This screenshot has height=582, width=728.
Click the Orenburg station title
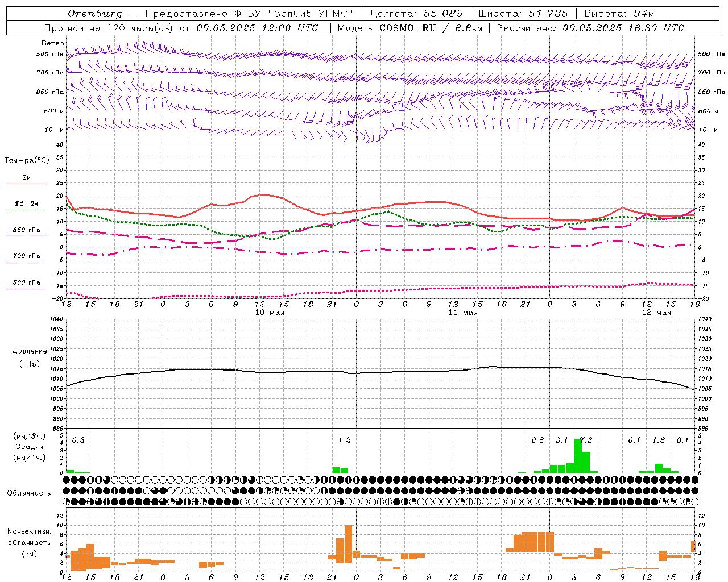pos(94,13)
